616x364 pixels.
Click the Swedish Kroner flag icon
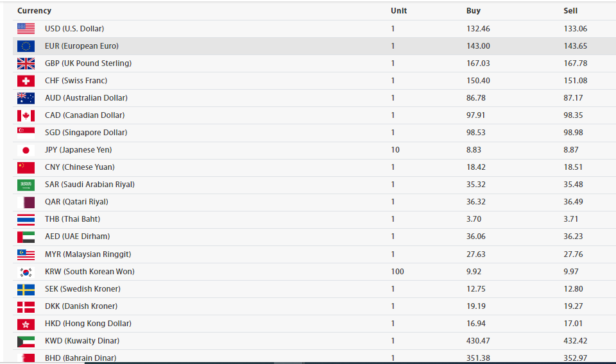tap(26, 289)
